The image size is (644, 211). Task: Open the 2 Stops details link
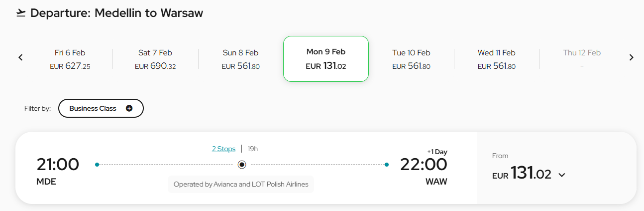(x=223, y=149)
